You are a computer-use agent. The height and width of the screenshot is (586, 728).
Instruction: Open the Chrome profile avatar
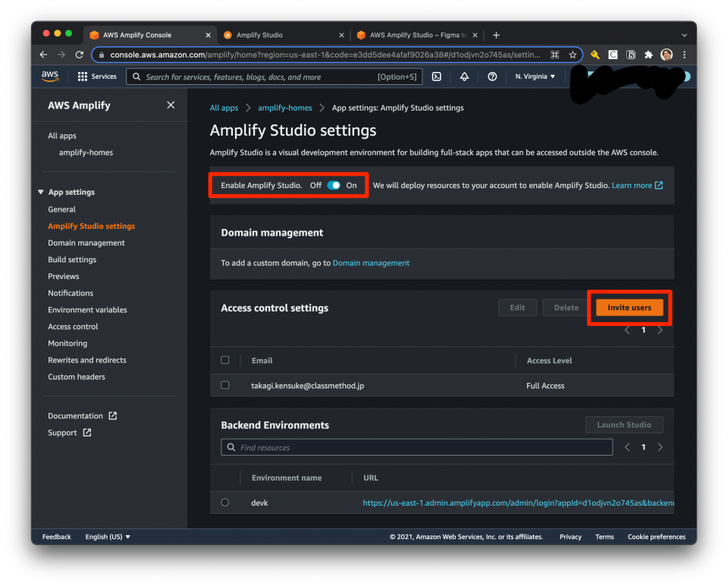667,55
